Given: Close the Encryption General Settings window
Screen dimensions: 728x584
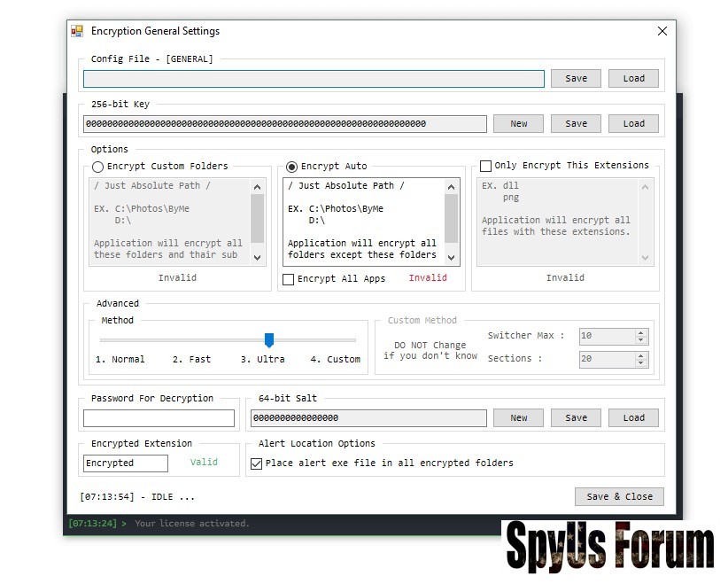Looking at the screenshot, I should click(x=662, y=31).
